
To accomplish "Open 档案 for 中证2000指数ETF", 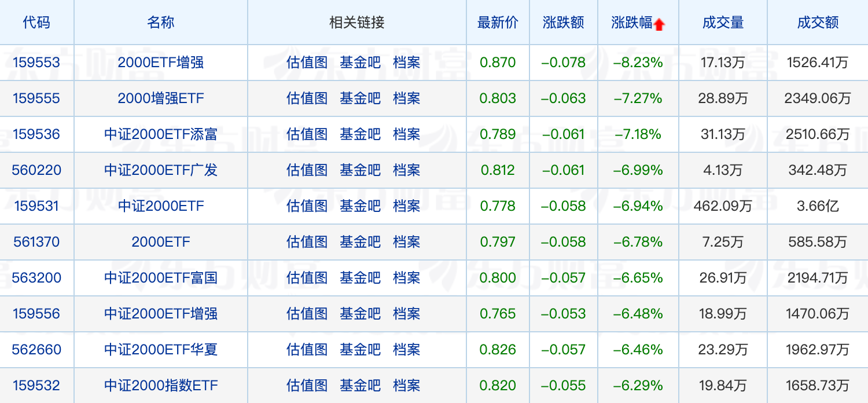I will tap(407, 386).
